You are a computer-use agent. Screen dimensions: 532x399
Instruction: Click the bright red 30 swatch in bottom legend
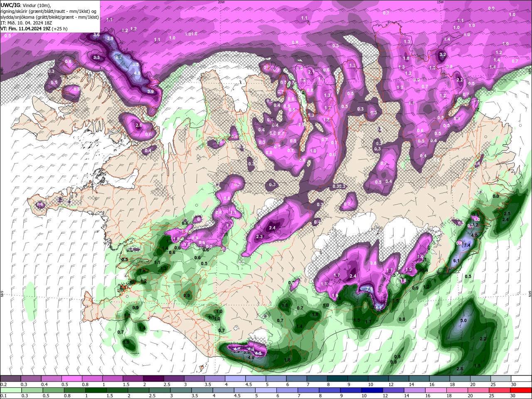[x=521, y=390]
